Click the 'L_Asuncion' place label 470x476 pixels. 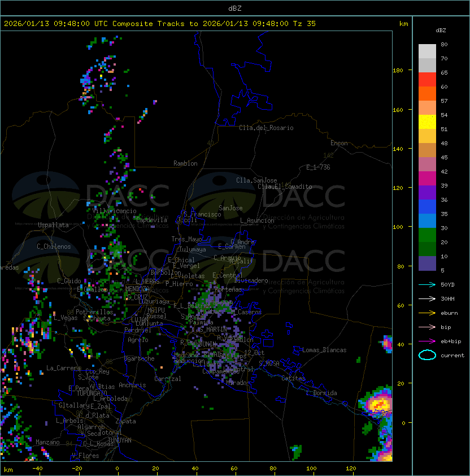[257, 220]
